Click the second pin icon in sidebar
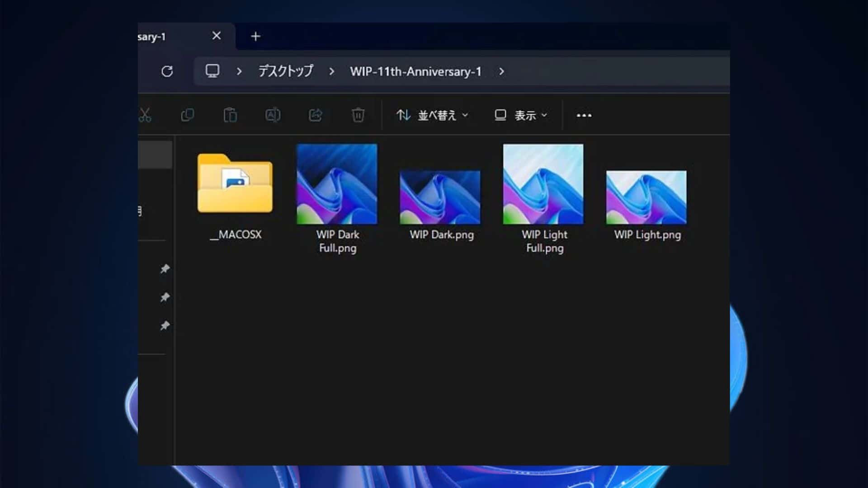868x488 pixels. [x=165, y=297]
